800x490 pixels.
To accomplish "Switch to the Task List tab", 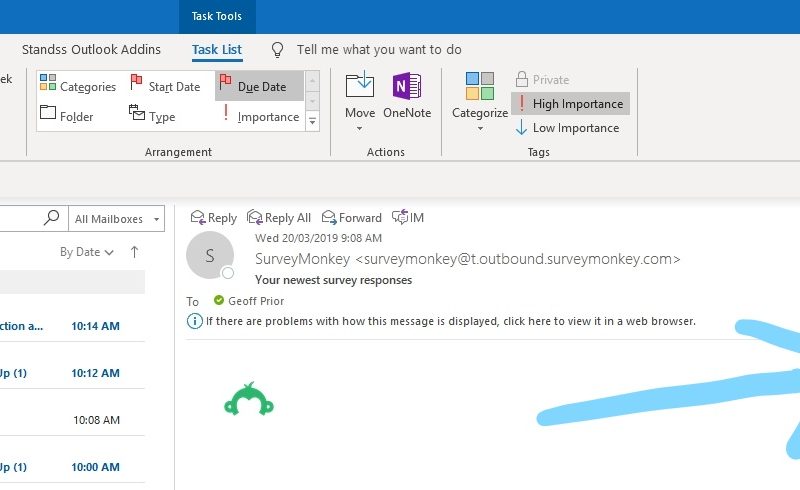I will point(217,50).
